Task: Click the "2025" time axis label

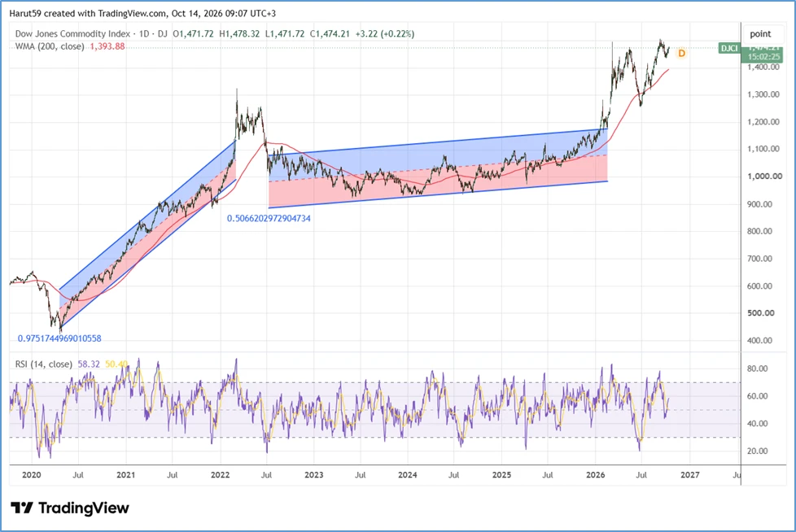Action: tap(501, 475)
